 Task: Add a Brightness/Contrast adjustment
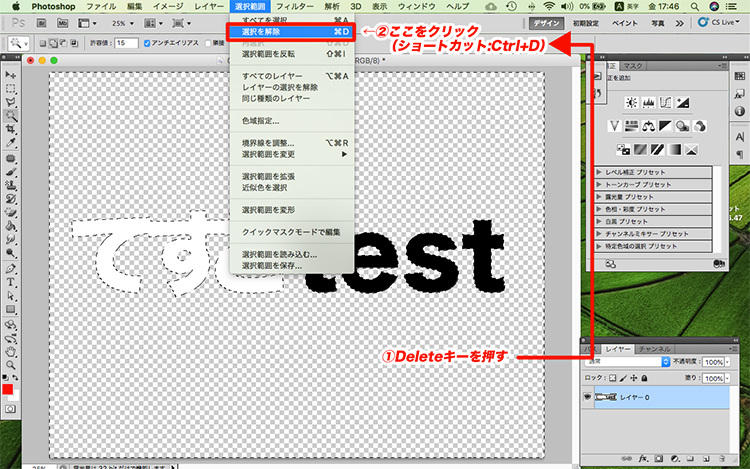coord(631,103)
